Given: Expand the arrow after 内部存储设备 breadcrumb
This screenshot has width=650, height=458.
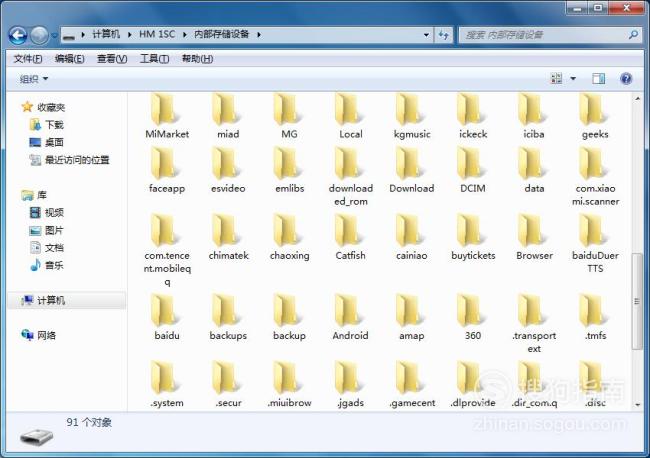Looking at the screenshot, I should [259, 35].
